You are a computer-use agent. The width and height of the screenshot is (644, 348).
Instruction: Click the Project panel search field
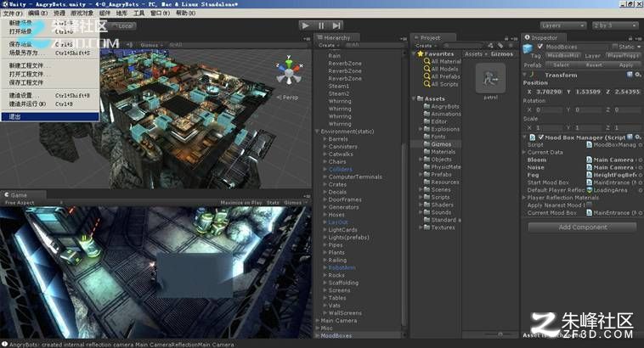click(x=463, y=46)
